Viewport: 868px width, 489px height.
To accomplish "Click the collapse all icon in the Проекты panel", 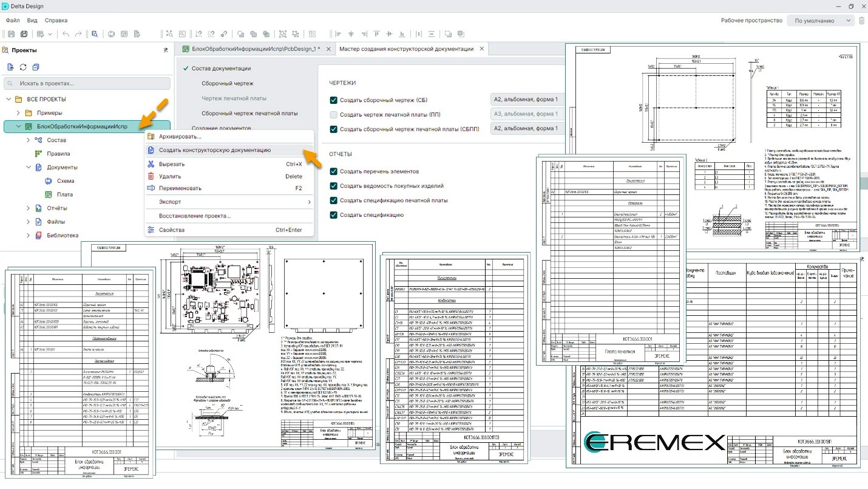I will point(36,67).
